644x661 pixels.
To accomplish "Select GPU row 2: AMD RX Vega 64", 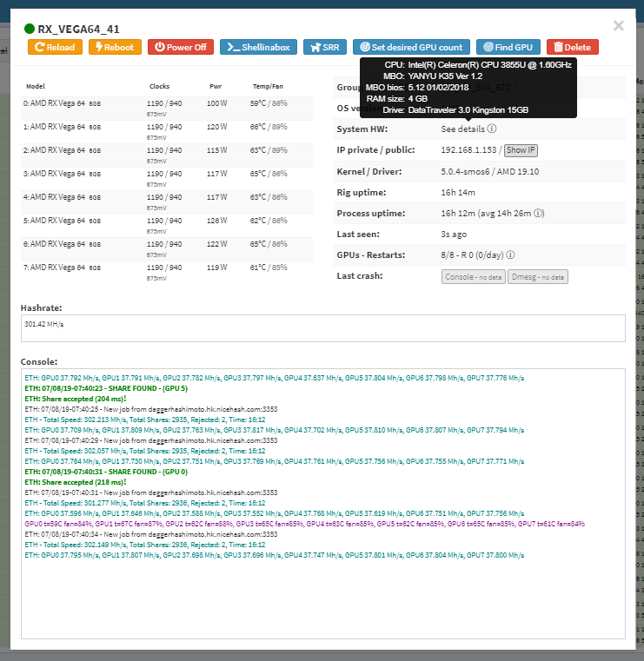I will coord(167,155).
